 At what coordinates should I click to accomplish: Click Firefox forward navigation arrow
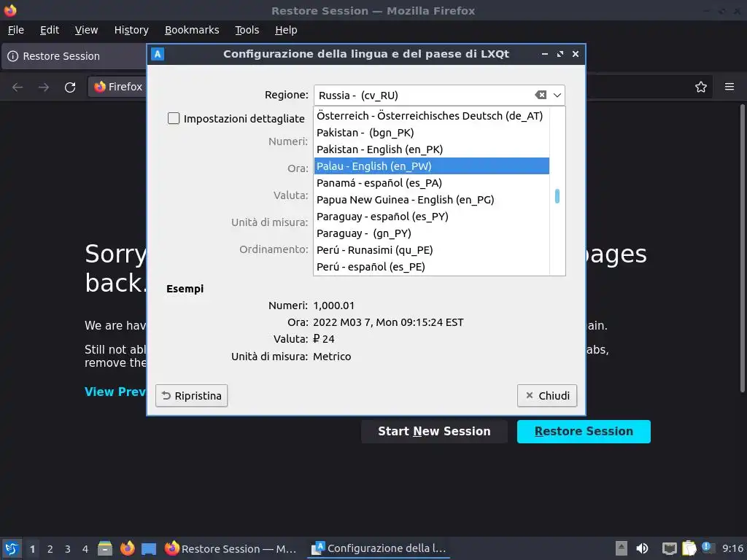(x=43, y=87)
